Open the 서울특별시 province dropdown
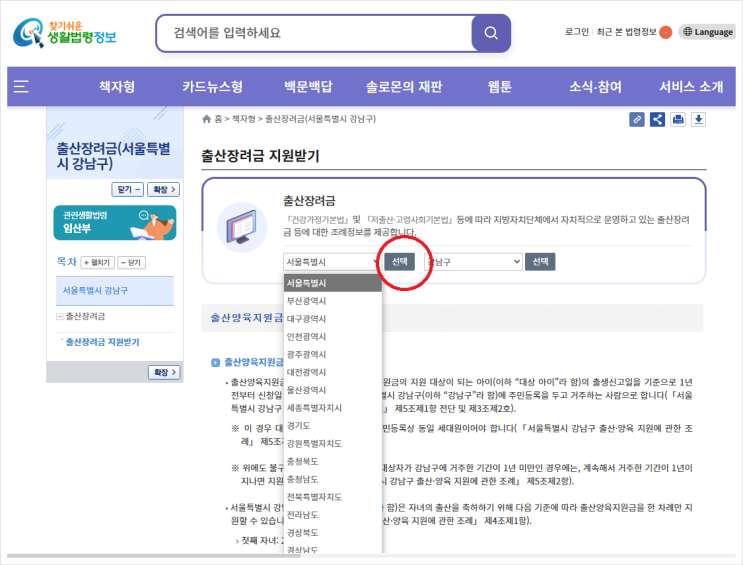The image size is (743, 565). tap(332, 262)
